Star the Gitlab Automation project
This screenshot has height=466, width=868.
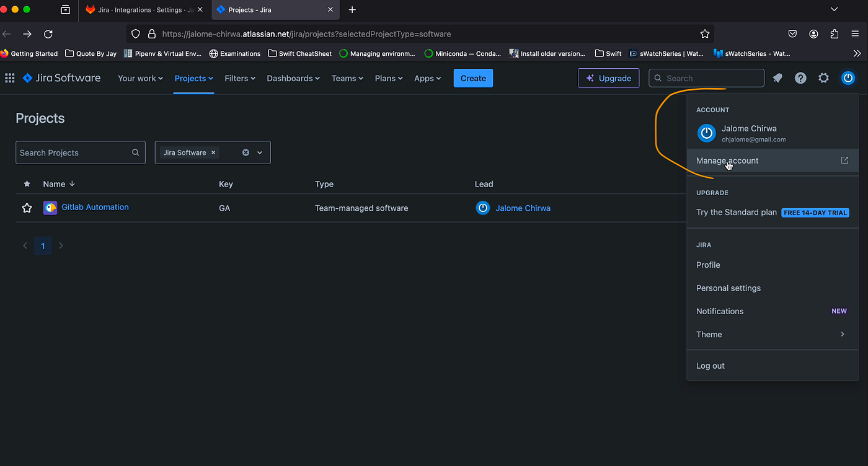27,208
